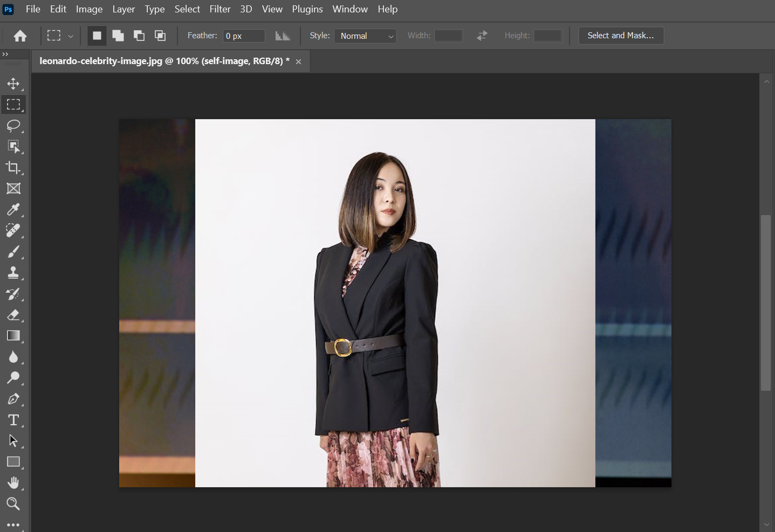Viewport: 775px width, 532px height.
Task: Select the Brush tool
Action: pos(13,252)
